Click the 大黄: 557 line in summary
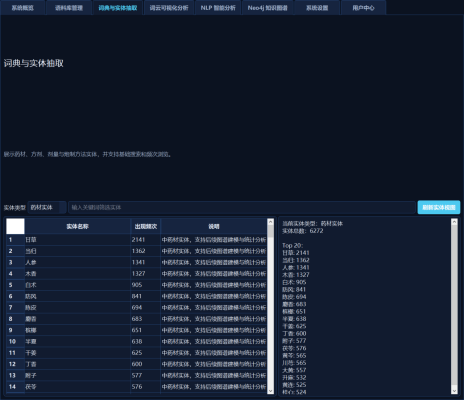Viewport: 465px width, 400px height. (x=294, y=370)
